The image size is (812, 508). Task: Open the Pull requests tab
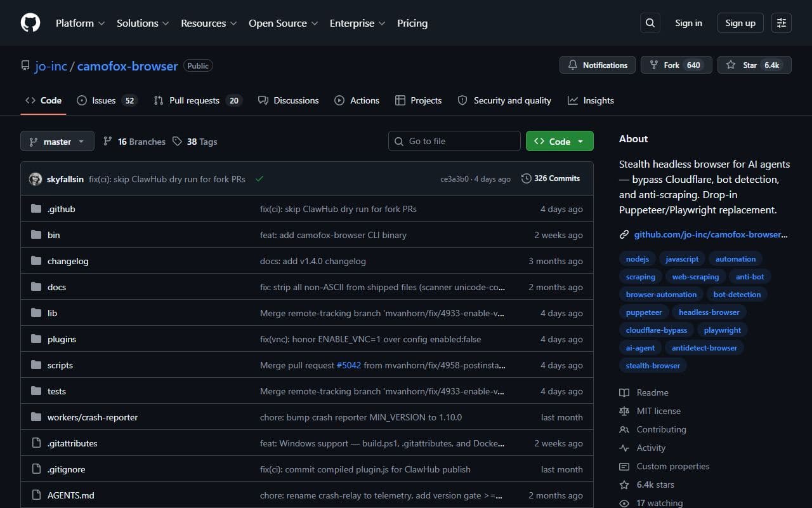(x=198, y=100)
